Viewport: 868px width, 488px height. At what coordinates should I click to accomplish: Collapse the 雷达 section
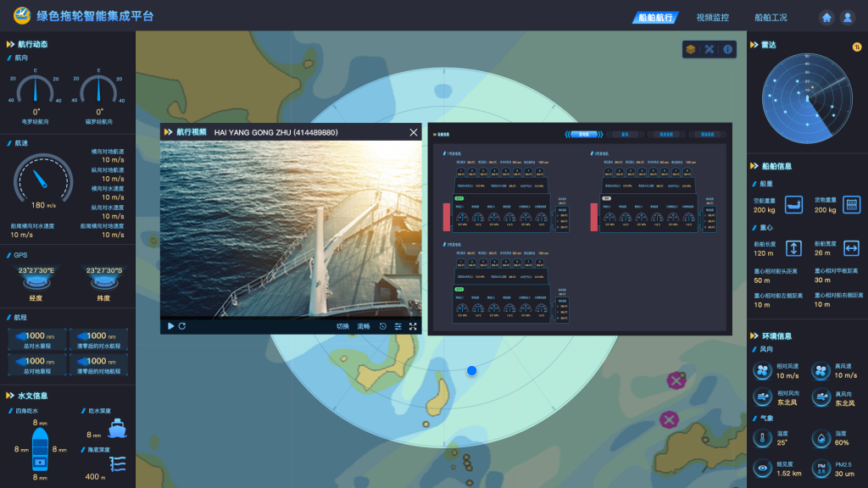(754, 45)
